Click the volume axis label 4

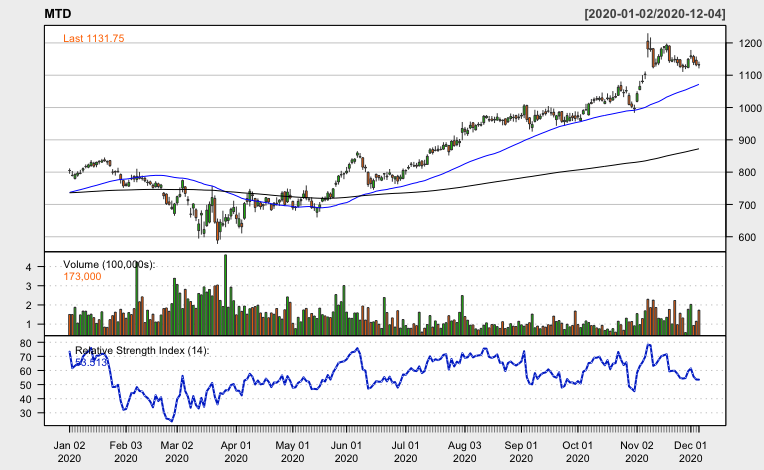[28, 267]
